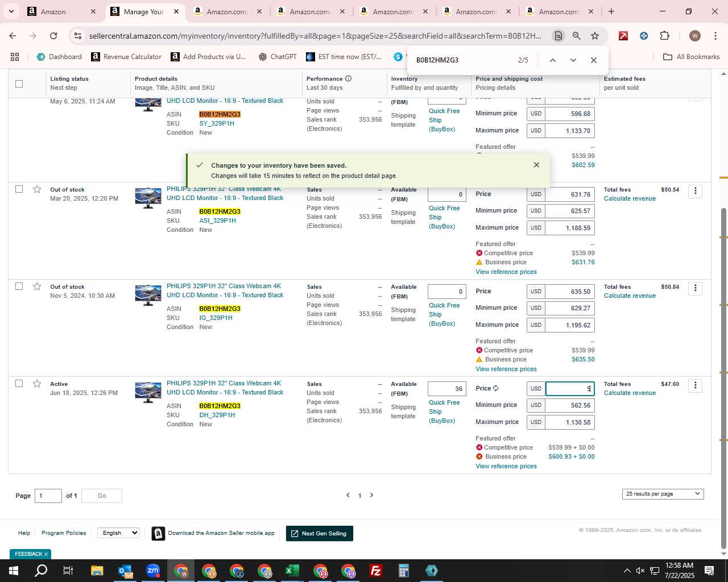Click minimum price field 562.56
The height and width of the screenshot is (582, 728).
pyautogui.click(x=570, y=405)
